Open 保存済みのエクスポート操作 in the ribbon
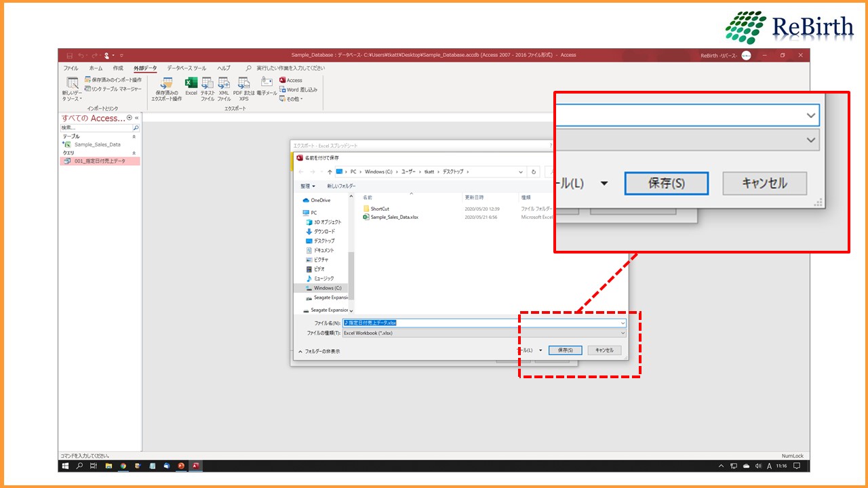868x488 pixels. point(166,89)
